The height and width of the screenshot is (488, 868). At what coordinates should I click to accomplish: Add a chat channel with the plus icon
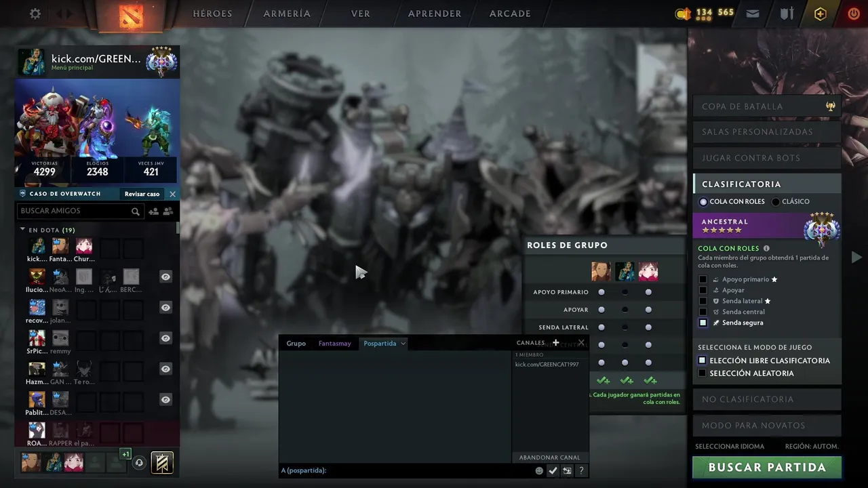pos(555,343)
